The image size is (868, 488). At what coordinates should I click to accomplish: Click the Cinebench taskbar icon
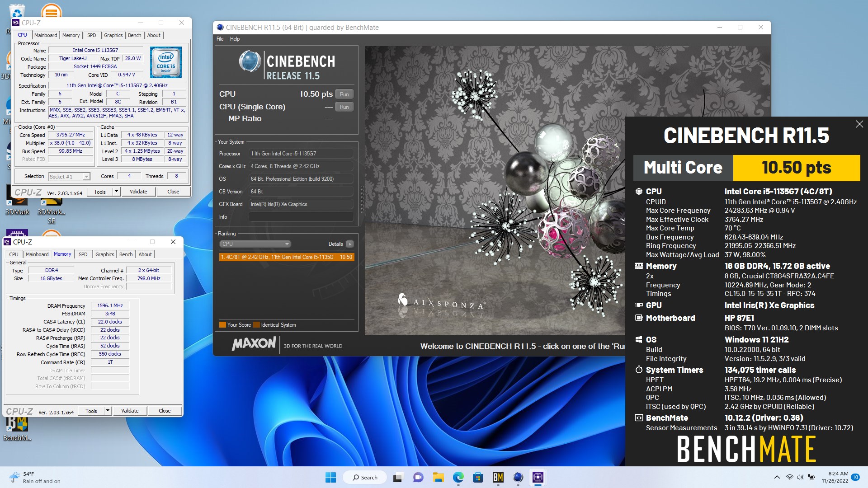pyautogui.click(x=518, y=477)
